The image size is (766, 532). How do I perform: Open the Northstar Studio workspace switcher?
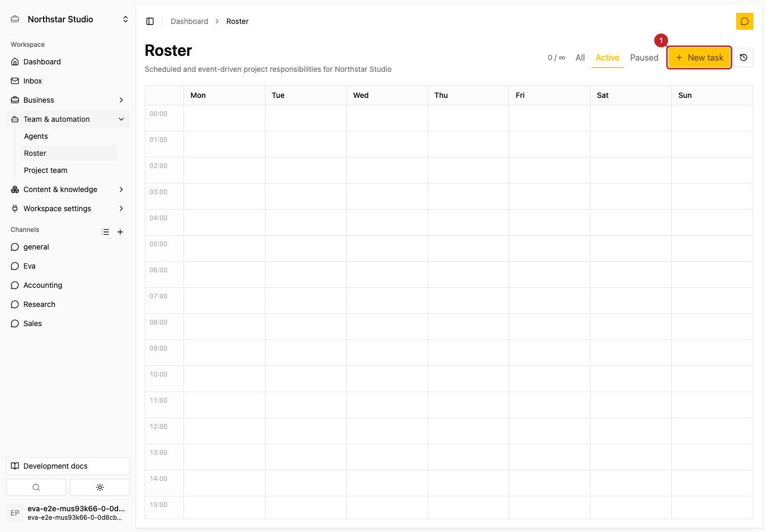[x=68, y=19]
